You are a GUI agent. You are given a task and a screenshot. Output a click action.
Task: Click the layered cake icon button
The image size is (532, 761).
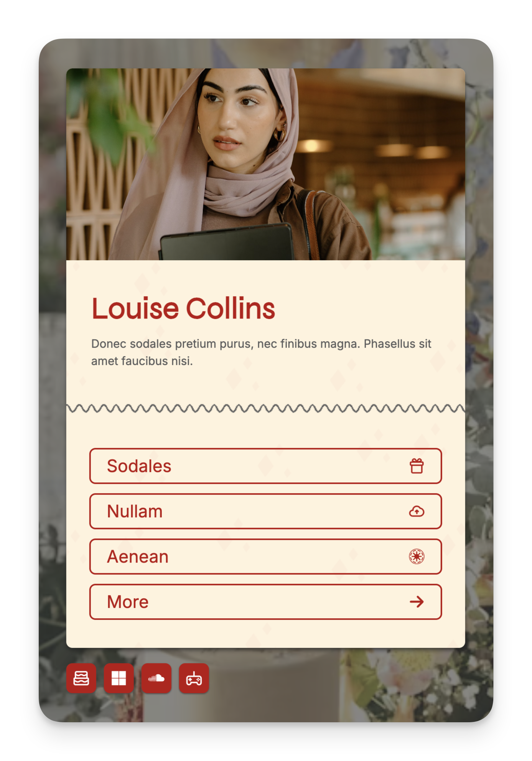81,678
